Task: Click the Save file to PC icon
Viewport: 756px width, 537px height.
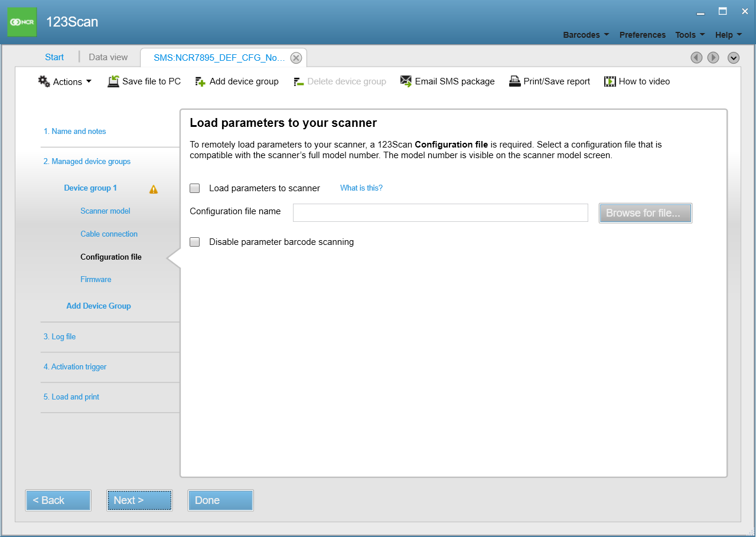Action: point(113,81)
